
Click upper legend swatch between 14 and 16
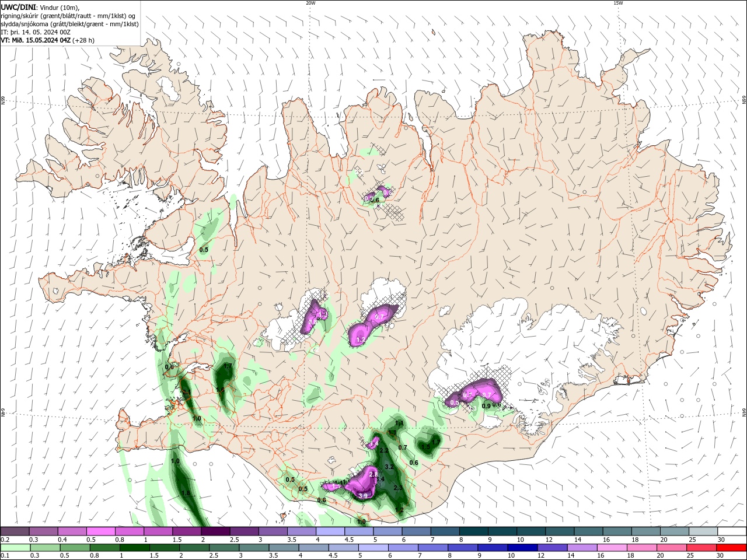pyautogui.click(x=588, y=531)
